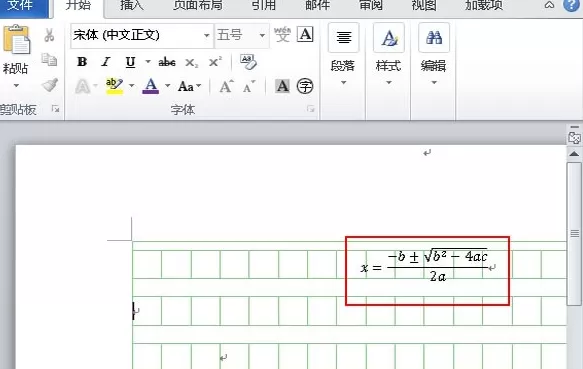Switch to the 开始 home tab
Viewport: 583px width, 369px height.
pos(78,6)
